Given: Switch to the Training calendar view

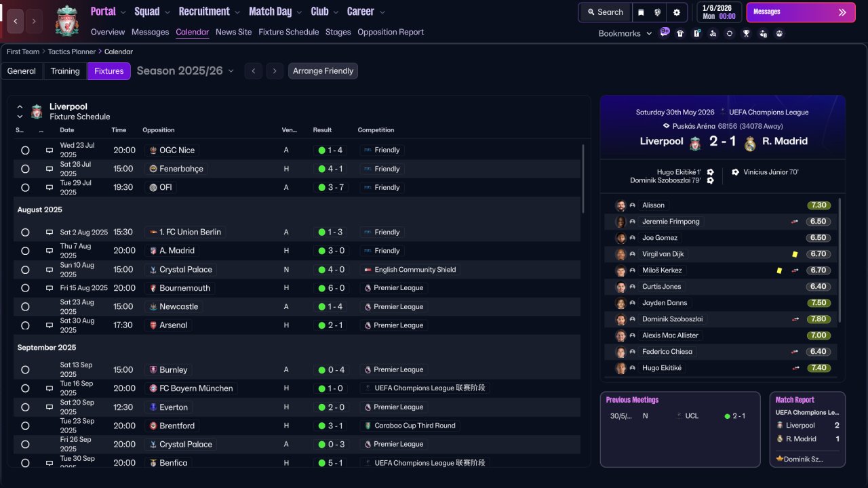Looking at the screenshot, I should pos(65,71).
